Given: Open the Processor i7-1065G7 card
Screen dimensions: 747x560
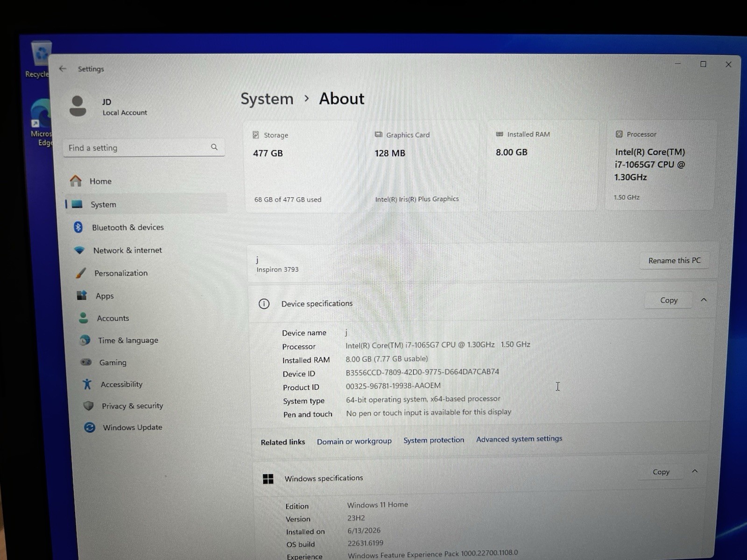Looking at the screenshot, I should coord(659,165).
